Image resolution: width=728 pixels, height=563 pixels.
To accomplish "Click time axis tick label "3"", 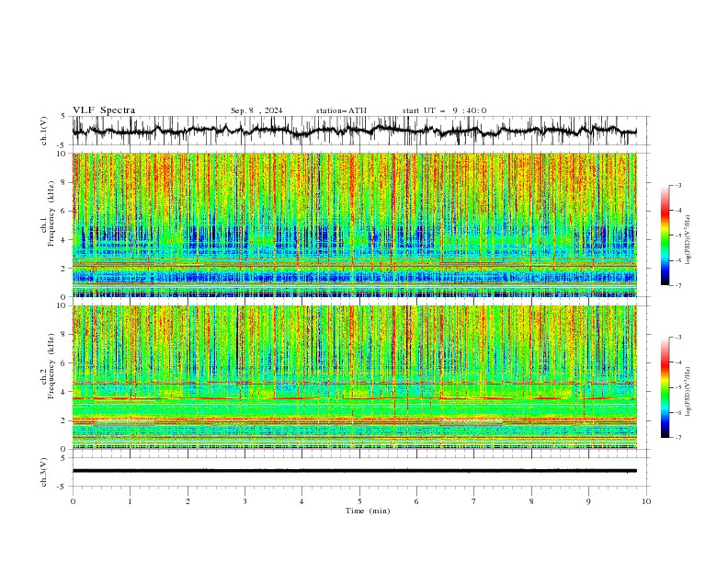I will point(245,501).
